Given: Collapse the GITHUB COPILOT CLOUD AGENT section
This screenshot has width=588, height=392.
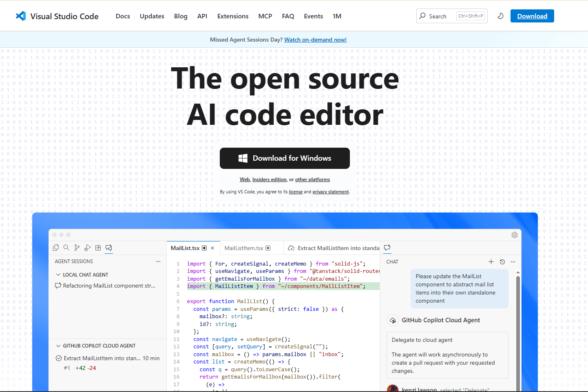Looking at the screenshot, I should [58, 345].
